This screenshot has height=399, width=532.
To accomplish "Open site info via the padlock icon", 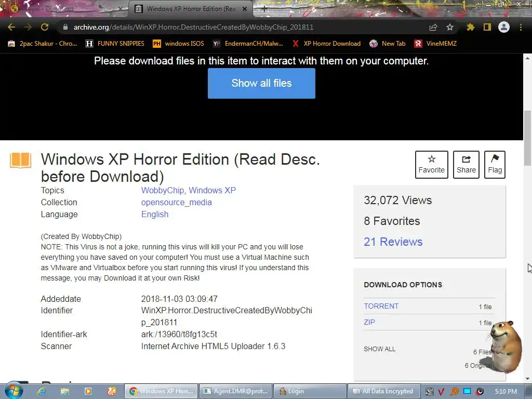I will (x=65, y=27).
